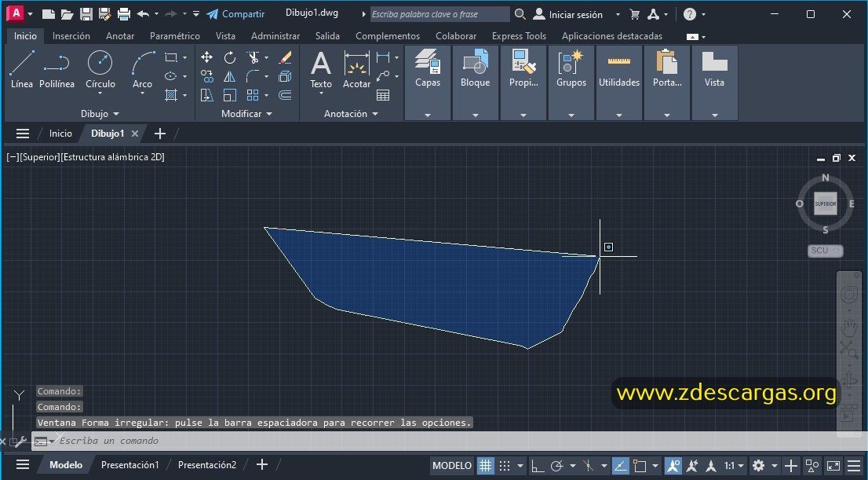Image resolution: width=868 pixels, height=480 pixels.
Task: Activate the Offset (Desfase) tool
Action: coord(285,95)
